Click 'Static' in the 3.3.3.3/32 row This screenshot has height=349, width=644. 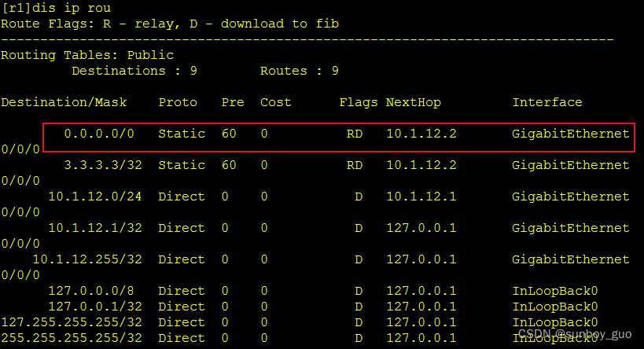coord(182,165)
